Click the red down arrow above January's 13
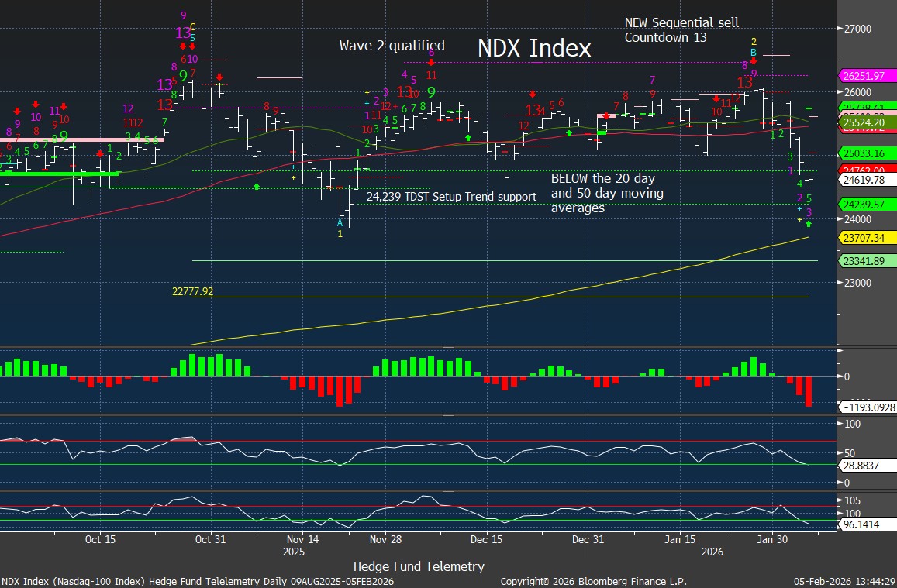The height and width of the screenshot is (588, 897). [x=754, y=60]
